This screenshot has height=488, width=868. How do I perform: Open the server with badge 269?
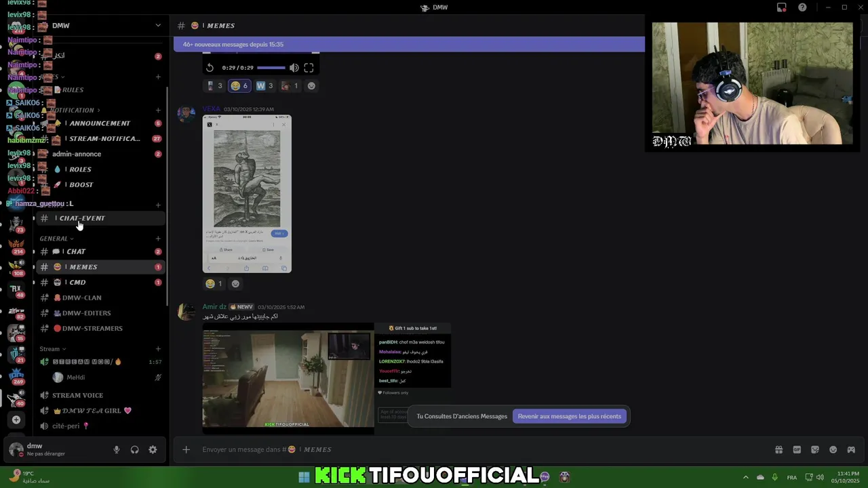17,375
